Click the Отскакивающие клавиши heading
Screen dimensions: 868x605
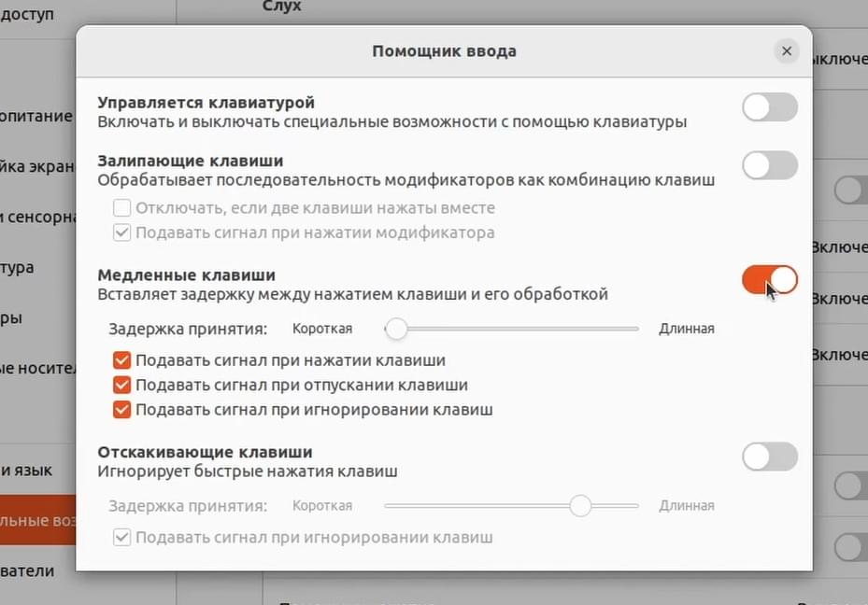[205, 452]
